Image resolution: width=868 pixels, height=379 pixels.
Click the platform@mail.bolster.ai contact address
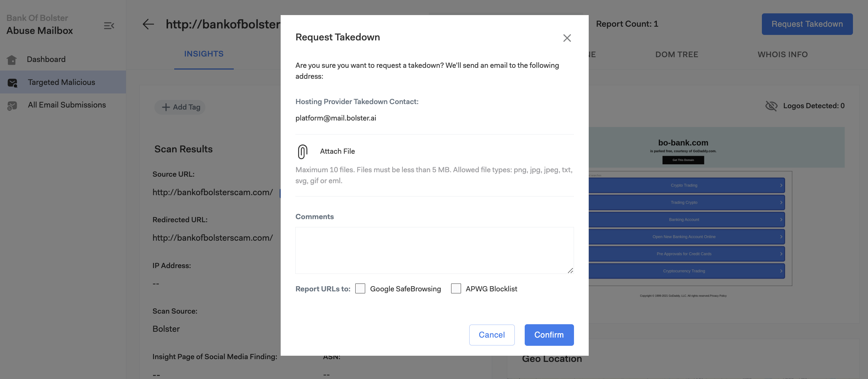(x=336, y=118)
